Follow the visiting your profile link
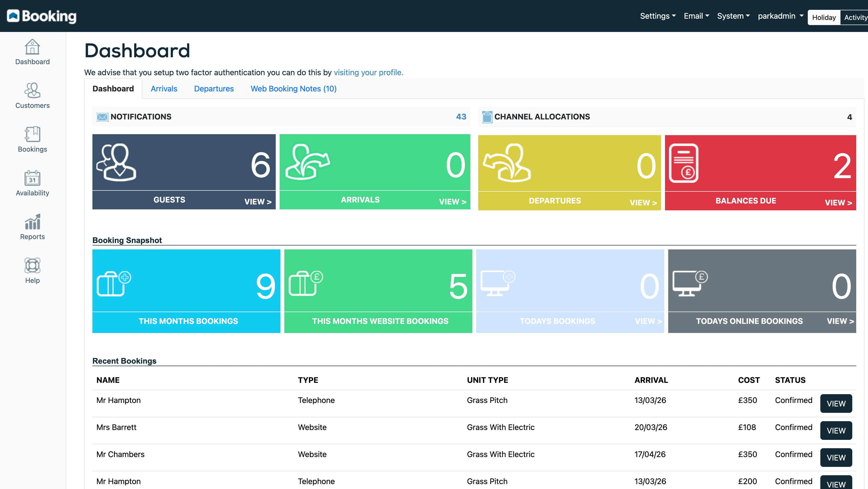The height and width of the screenshot is (489, 868). (x=368, y=72)
